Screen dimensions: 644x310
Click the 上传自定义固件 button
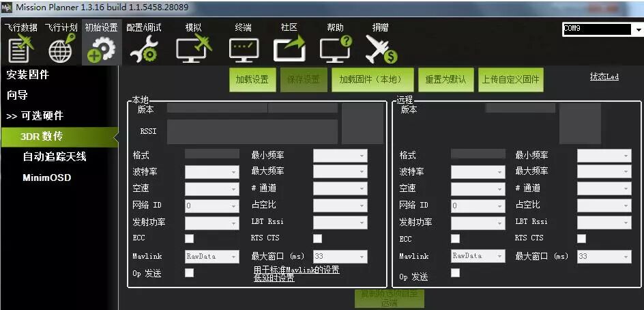[x=510, y=80]
